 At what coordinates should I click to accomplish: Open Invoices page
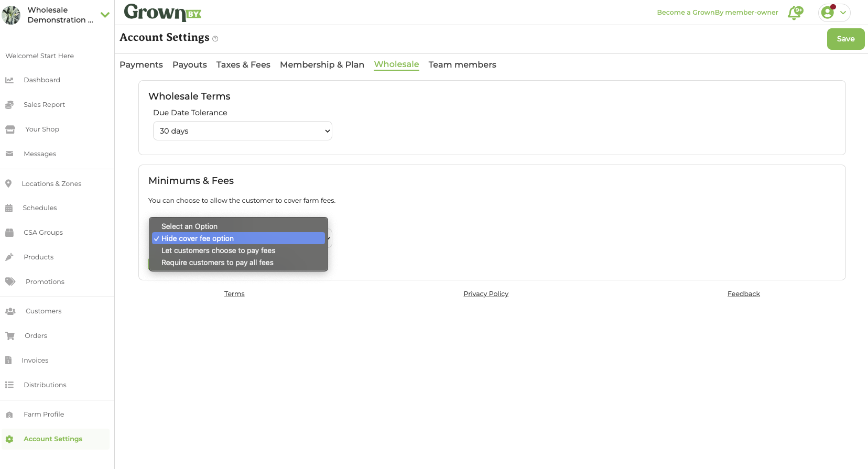(35, 361)
